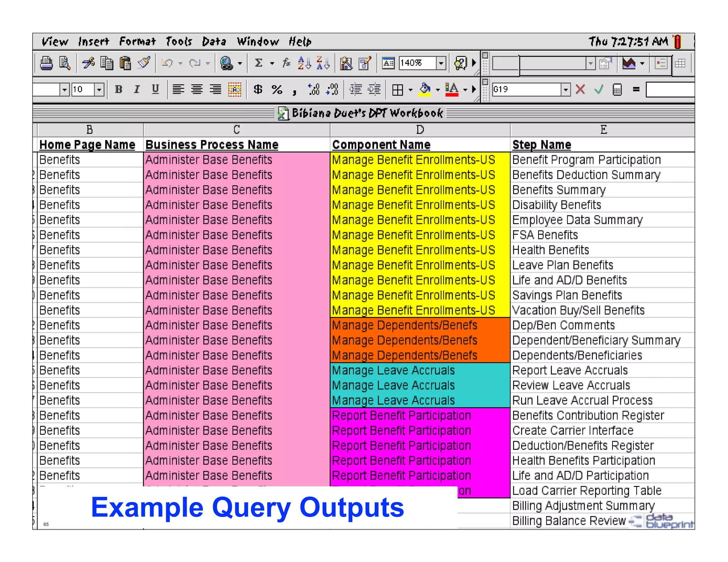728x562 pixels.
Task: Open the formula bar calculator icon
Action: point(617,89)
